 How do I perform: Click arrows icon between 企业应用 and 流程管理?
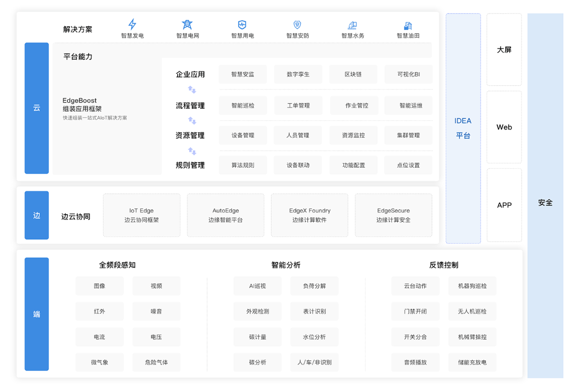tap(192, 90)
